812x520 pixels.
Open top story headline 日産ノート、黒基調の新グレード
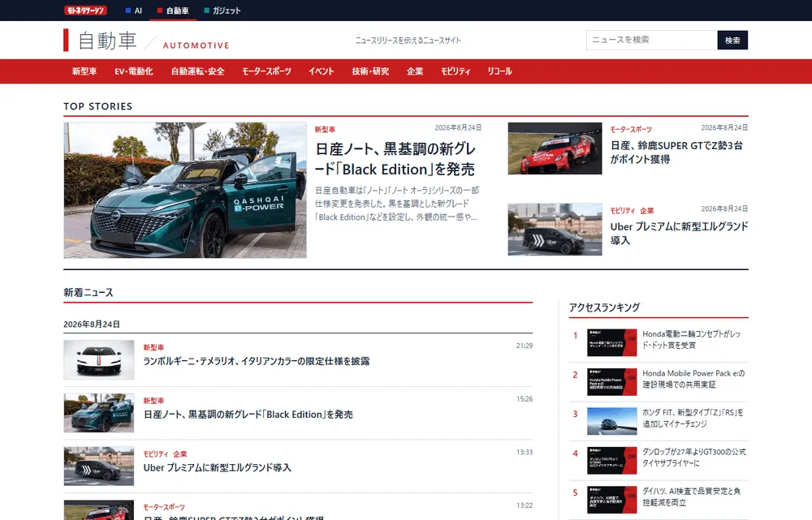395,159
